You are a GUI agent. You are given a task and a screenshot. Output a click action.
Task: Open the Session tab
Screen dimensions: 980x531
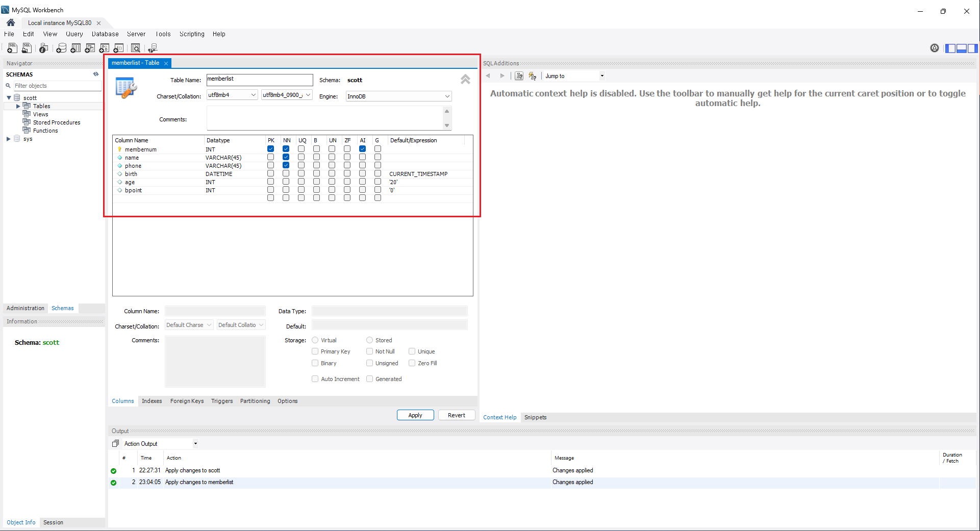click(x=53, y=522)
